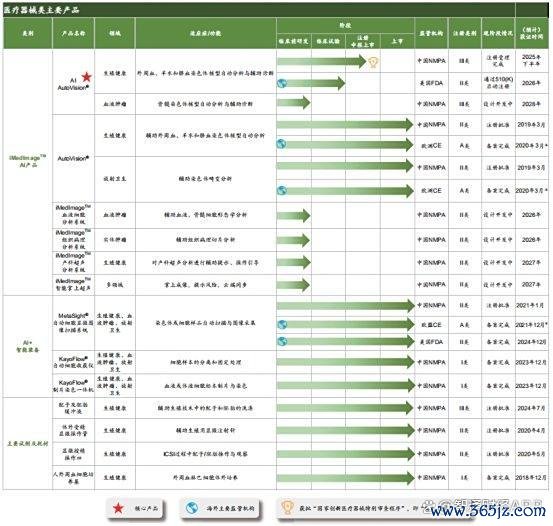Select the table title 医疗器械类主要产品

point(41,10)
